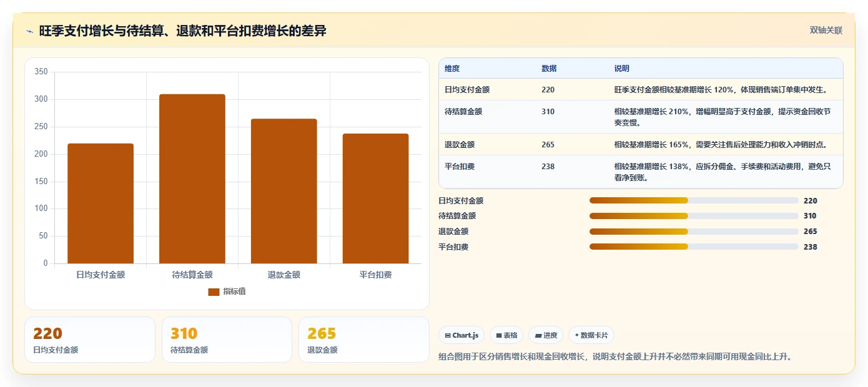Click table value 238 in 平台扣费 row
Image resolution: width=868 pixels, height=387 pixels.
548,167
